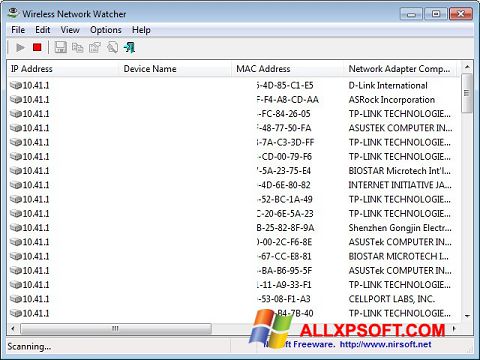Open the Help menu

[x=141, y=30]
